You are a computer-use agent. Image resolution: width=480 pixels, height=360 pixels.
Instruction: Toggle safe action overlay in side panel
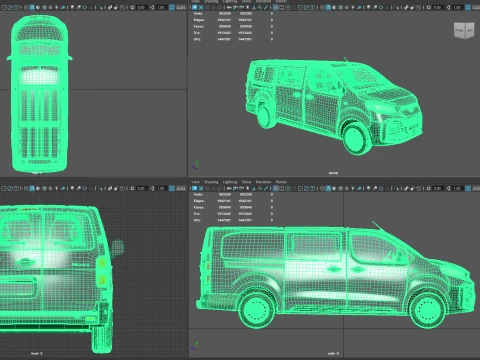(306, 188)
